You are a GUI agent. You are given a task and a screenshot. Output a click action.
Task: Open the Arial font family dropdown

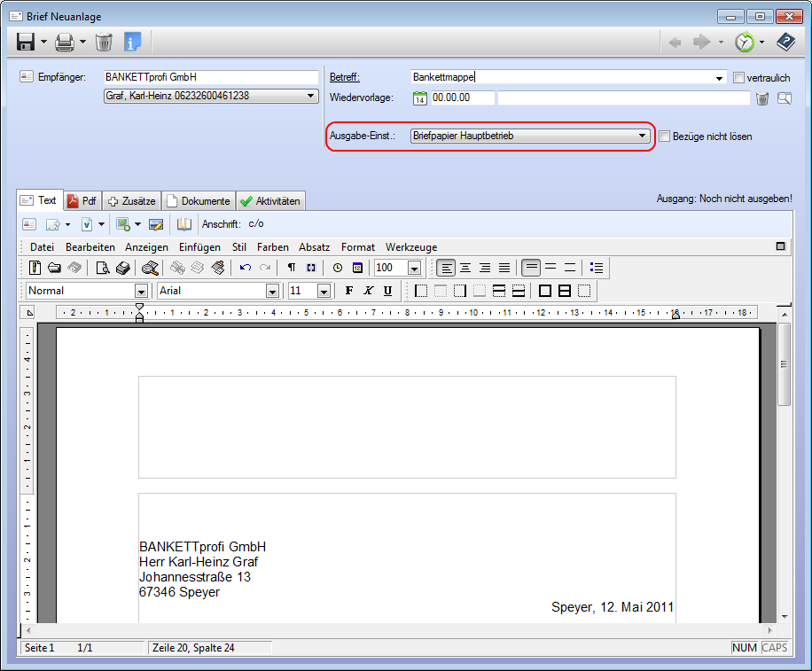272,291
